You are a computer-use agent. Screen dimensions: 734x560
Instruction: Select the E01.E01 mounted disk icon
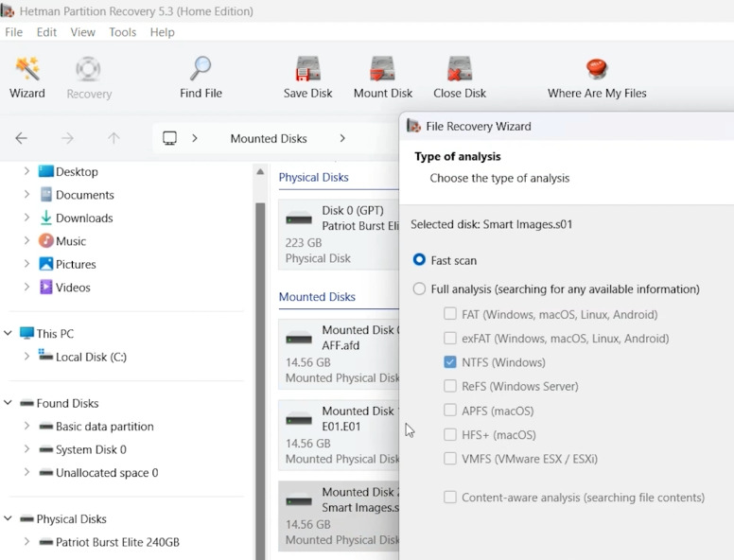click(299, 419)
